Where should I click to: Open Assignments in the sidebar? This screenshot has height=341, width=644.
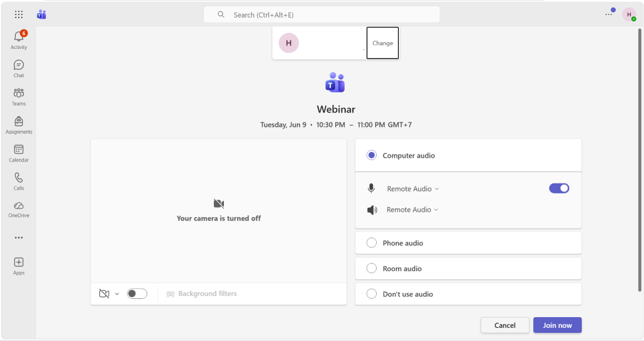point(19,125)
